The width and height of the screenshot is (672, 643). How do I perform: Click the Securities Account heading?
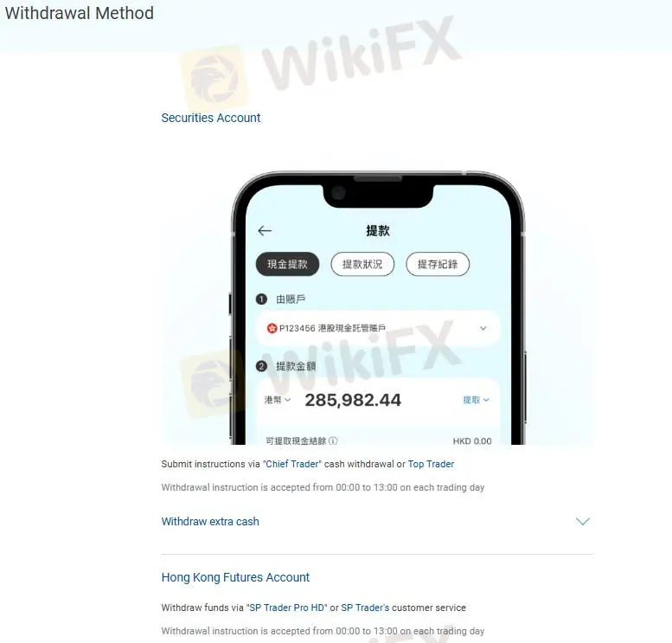tap(211, 118)
